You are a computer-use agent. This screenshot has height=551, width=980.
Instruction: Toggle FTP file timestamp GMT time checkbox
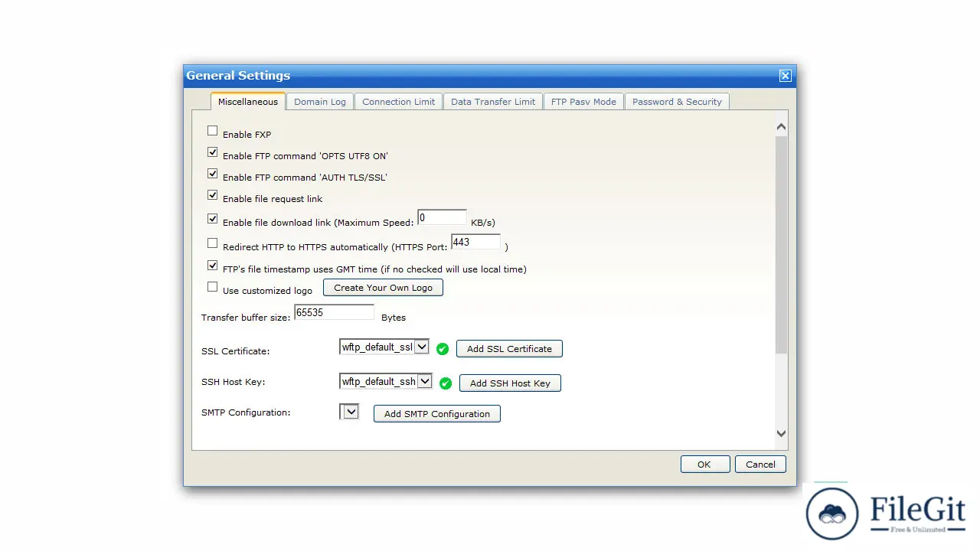tap(213, 266)
